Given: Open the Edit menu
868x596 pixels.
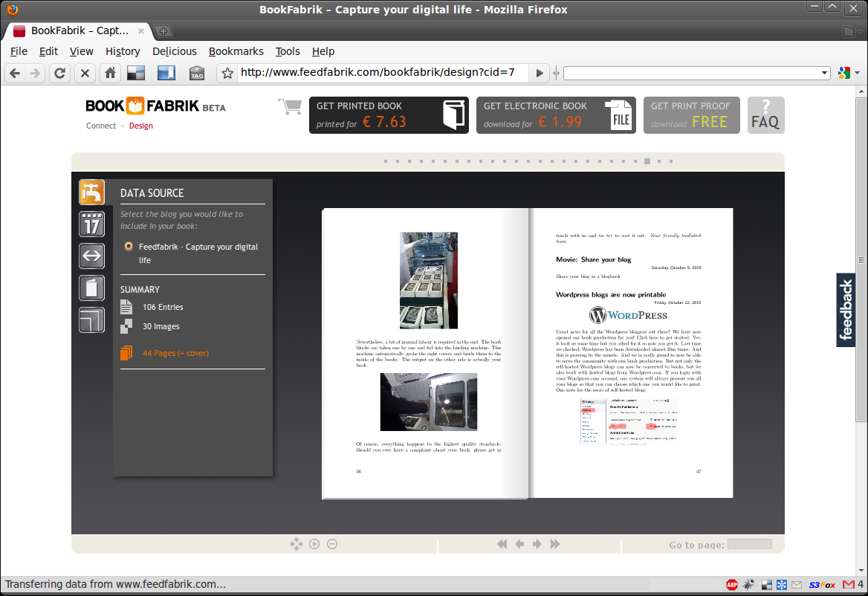Looking at the screenshot, I should coord(48,51).
